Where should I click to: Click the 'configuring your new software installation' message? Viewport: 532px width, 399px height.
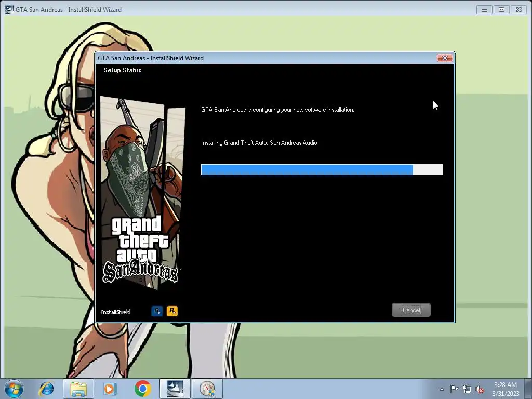277,110
